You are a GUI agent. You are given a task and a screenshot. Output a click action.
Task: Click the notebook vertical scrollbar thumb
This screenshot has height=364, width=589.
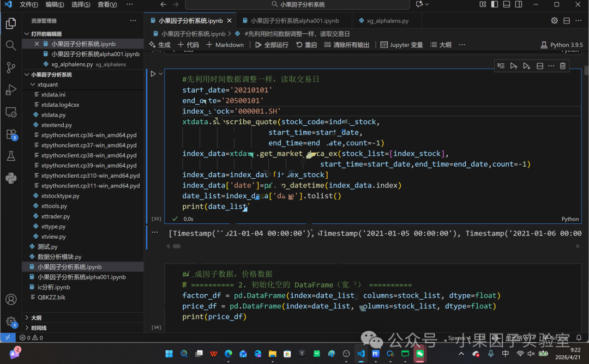pyautogui.click(x=586, y=70)
